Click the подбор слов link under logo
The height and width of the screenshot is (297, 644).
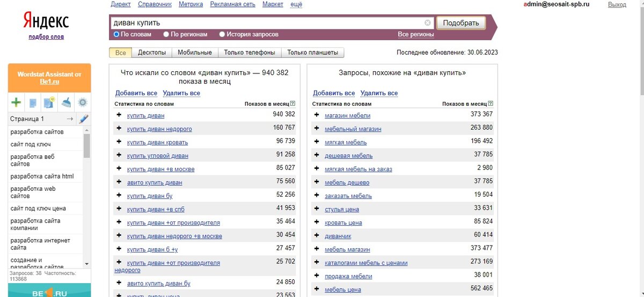[46, 37]
